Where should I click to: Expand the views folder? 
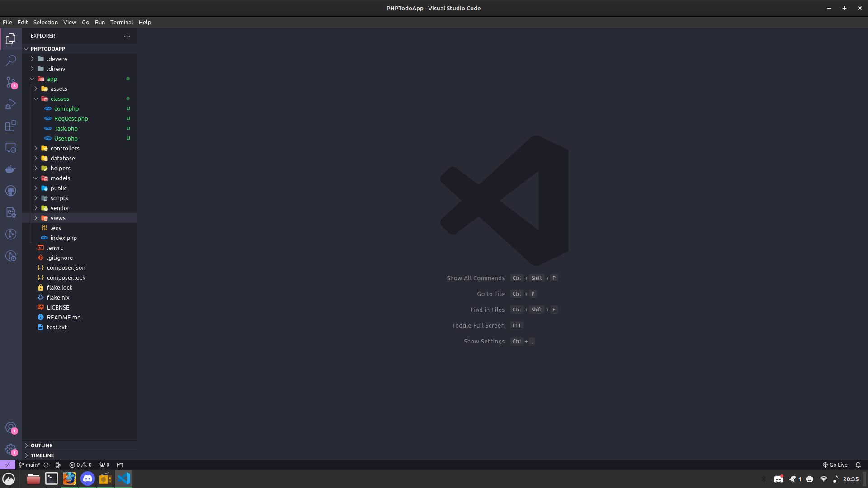click(80, 218)
